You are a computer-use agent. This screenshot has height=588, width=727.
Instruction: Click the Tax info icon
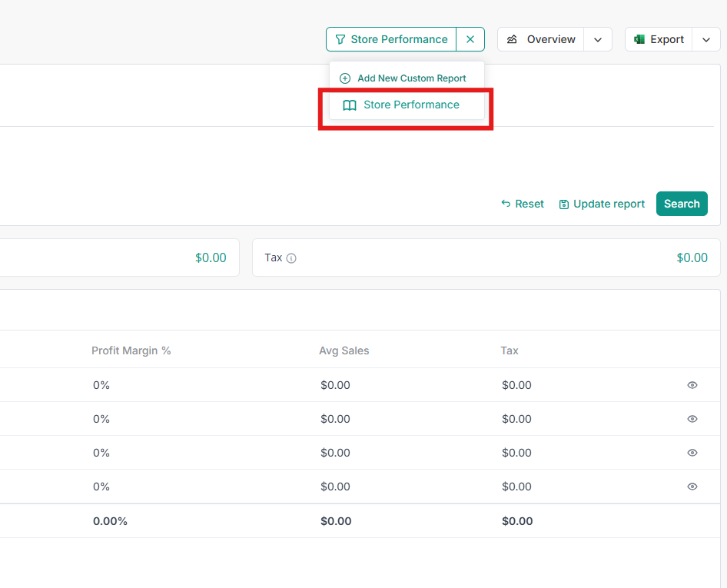[291, 258]
